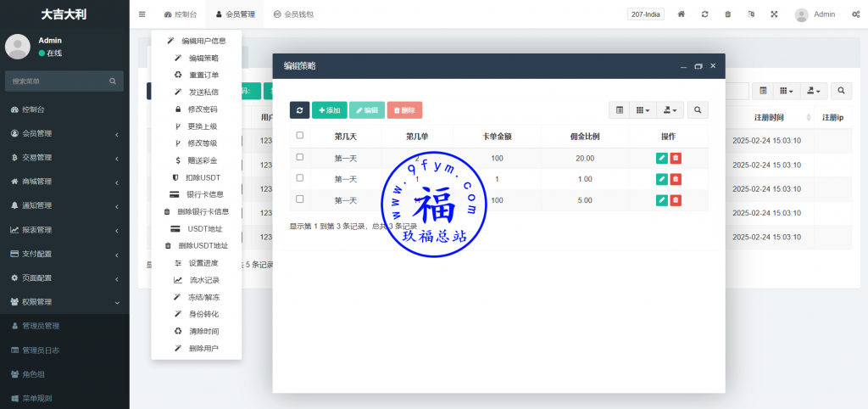Viewport: 868px width, 409px height.
Task: Tick the checkbox of the last strategy row
Action: point(299,200)
